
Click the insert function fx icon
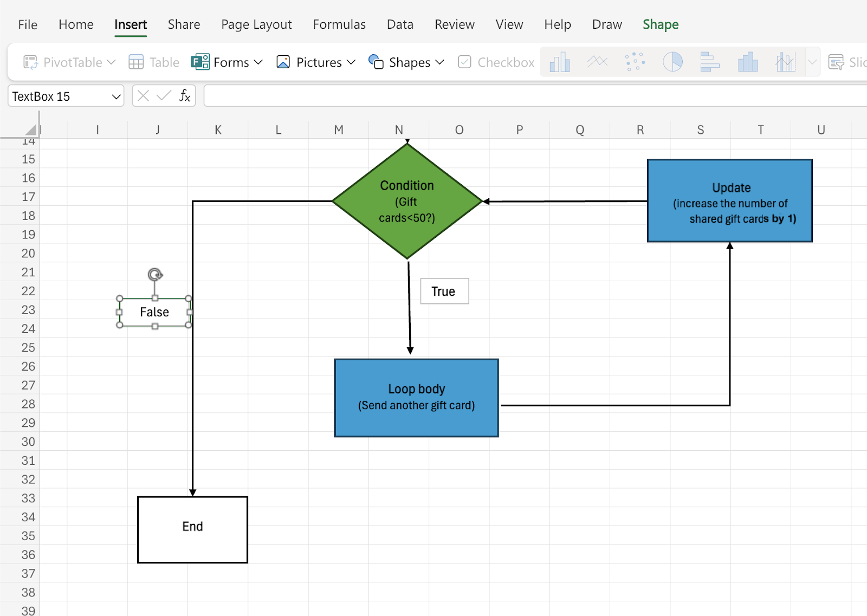pyautogui.click(x=185, y=96)
